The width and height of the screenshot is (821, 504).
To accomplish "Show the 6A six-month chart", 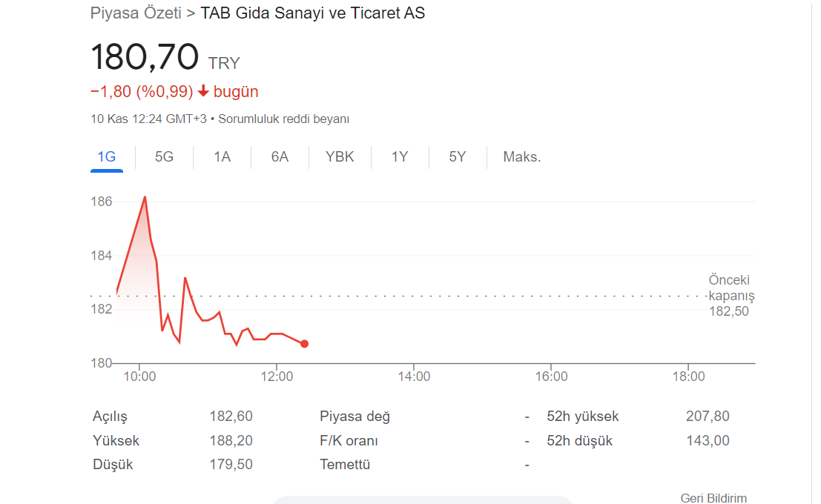I will tap(280, 157).
